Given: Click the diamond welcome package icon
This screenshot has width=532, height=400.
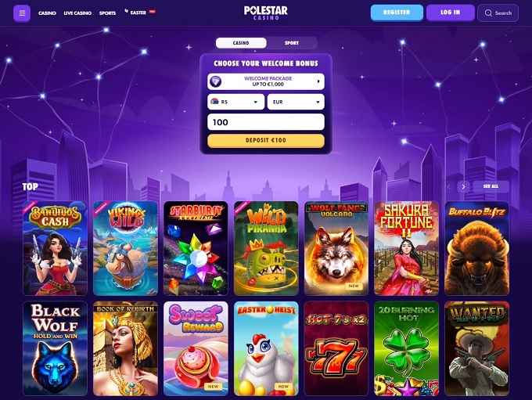Looking at the screenshot, I should click(215, 81).
